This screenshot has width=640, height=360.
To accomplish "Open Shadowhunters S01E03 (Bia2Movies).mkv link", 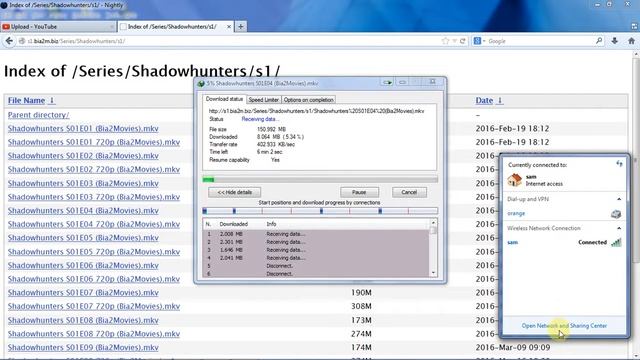I will 83,183.
